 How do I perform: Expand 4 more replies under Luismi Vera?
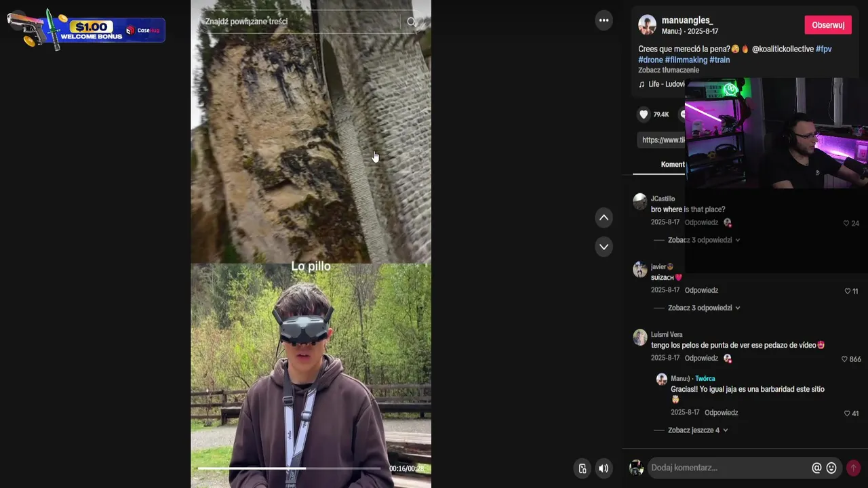coord(697,430)
